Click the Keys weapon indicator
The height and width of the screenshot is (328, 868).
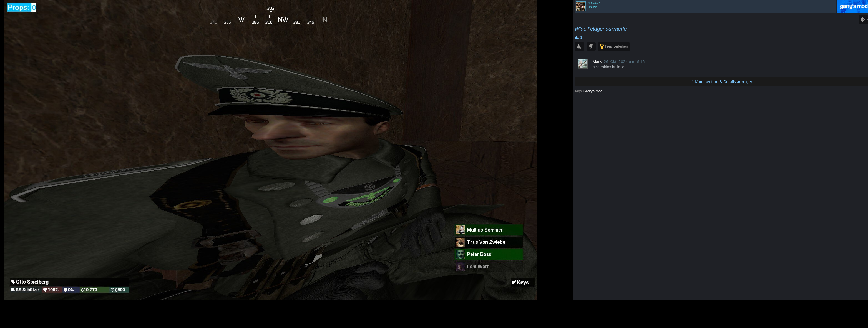pyautogui.click(x=522, y=282)
